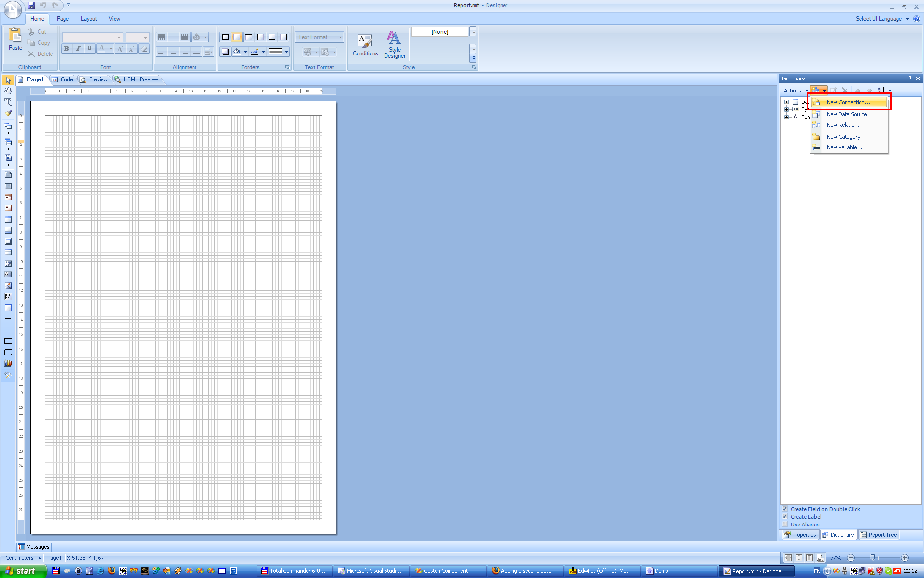Open the font size dropdown
Viewport: 924px width, 578px height.
pyautogui.click(x=145, y=37)
